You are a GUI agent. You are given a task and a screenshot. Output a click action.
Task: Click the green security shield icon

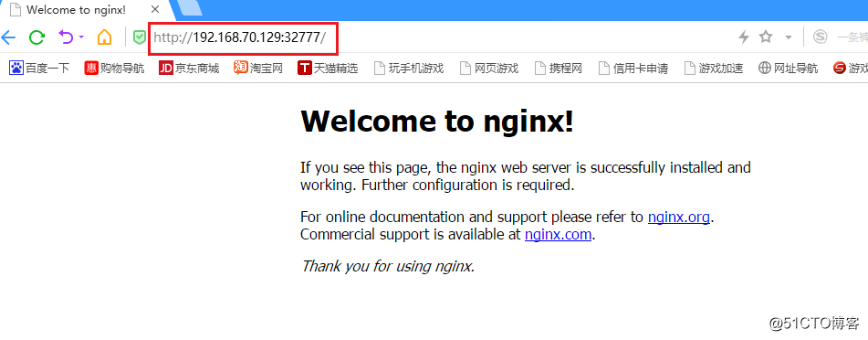(140, 37)
